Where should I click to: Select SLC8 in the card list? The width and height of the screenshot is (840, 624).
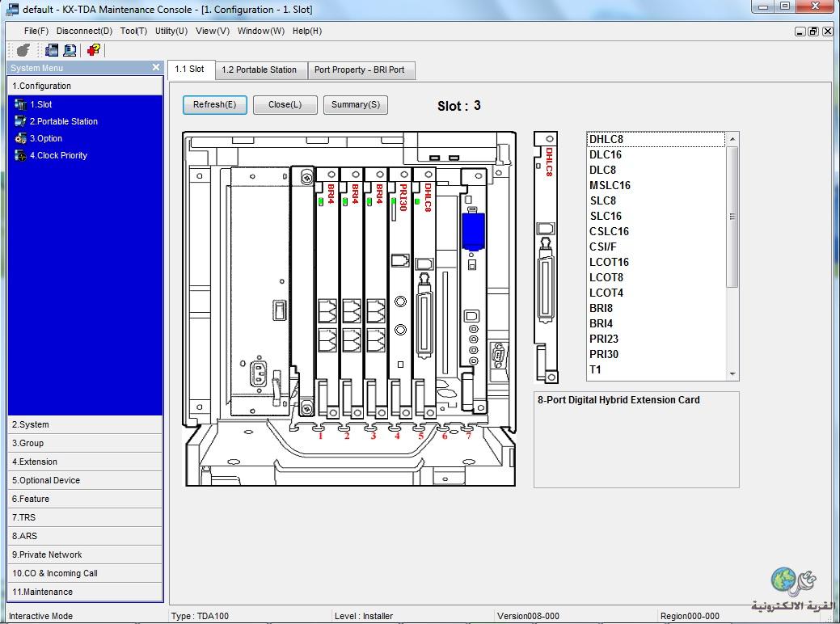pyautogui.click(x=656, y=200)
